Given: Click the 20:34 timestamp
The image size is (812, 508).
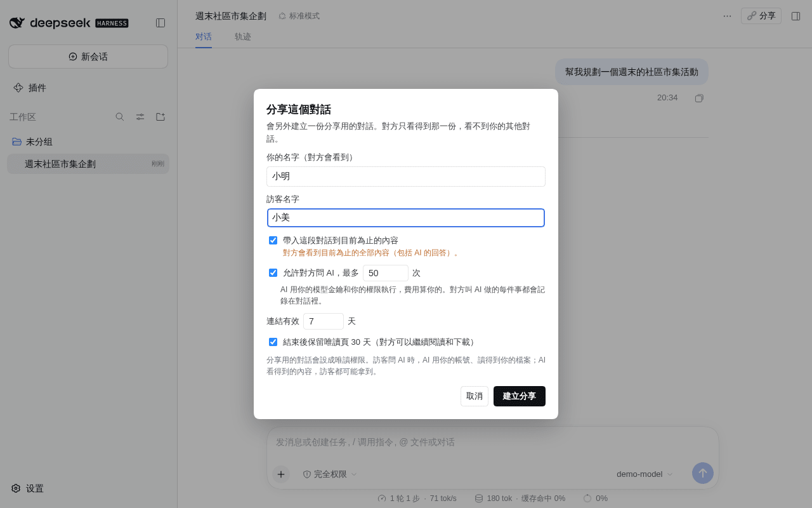Looking at the screenshot, I should (x=667, y=98).
